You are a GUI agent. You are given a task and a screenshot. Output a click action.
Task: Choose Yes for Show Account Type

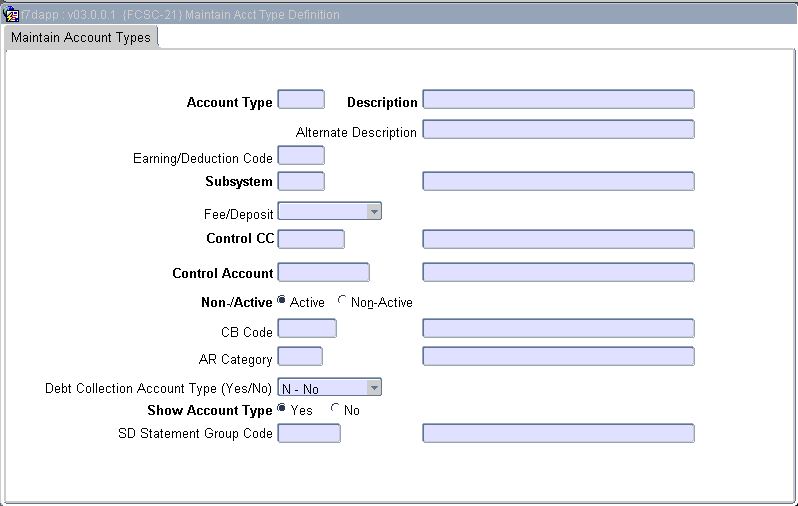282,409
